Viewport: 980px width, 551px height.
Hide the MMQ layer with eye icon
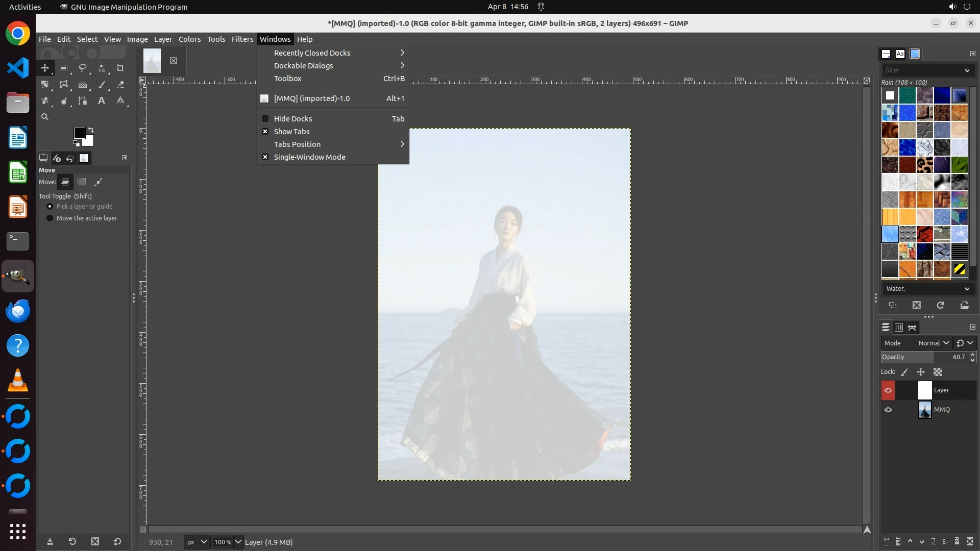888,410
